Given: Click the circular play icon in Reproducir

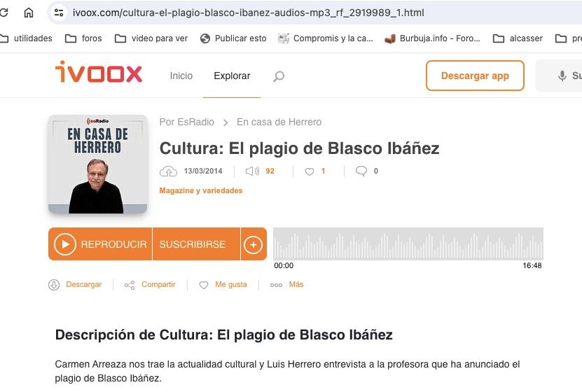Looking at the screenshot, I should pyautogui.click(x=65, y=244).
